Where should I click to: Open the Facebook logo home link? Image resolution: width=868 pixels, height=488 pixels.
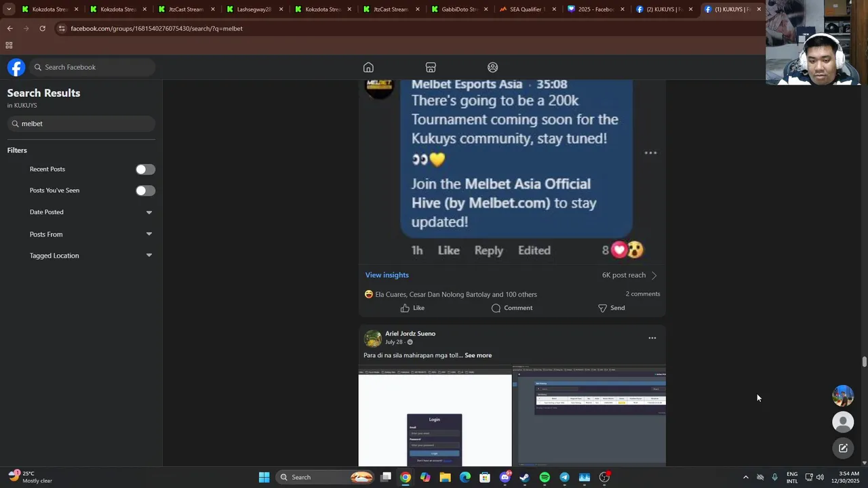point(16,67)
